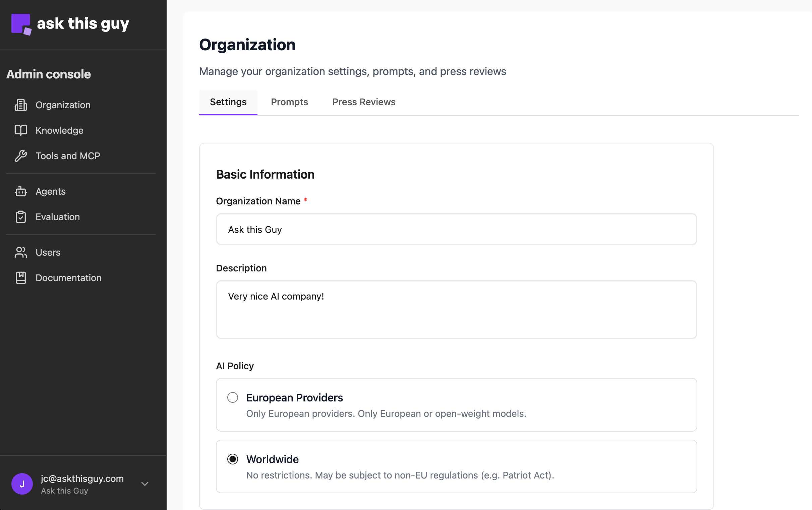The height and width of the screenshot is (510, 812).
Task: Click the Evaluation clipboard icon
Action: pyautogui.click(x=21, y=217)
